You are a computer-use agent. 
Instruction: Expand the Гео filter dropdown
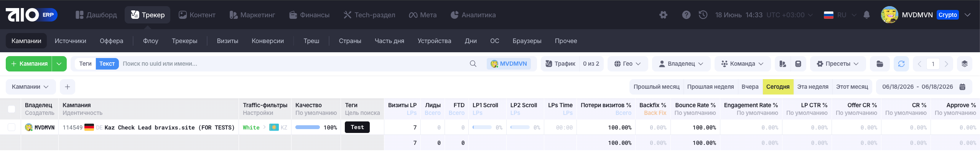tap(628, 64)
